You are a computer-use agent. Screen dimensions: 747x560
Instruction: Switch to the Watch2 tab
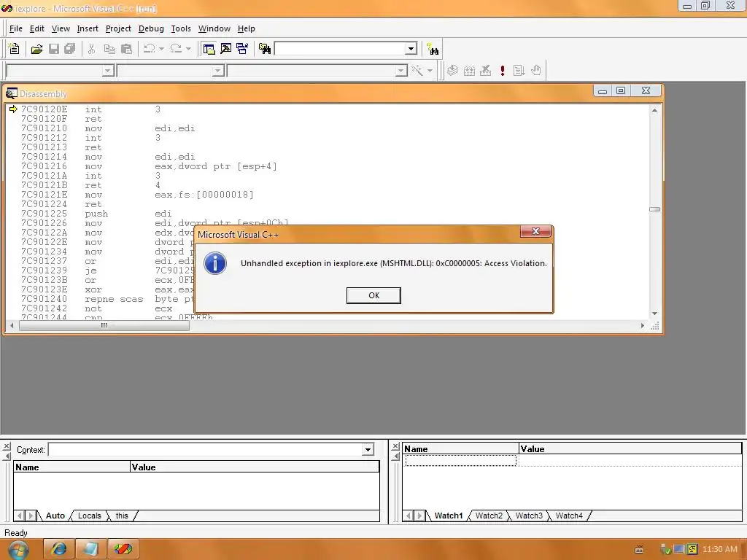point(489,516)
